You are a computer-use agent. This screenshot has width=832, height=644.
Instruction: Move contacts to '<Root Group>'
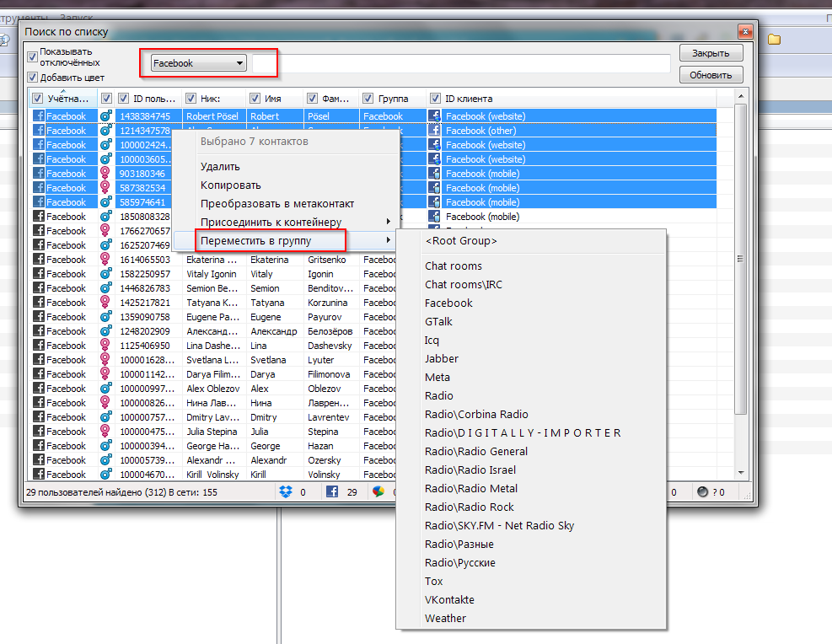(461, 240)
